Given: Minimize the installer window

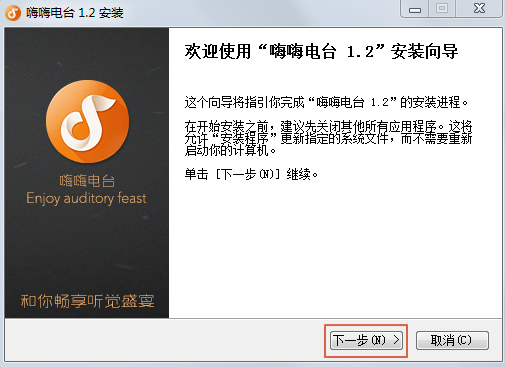Looking at the screenshot, I should 415,9.
